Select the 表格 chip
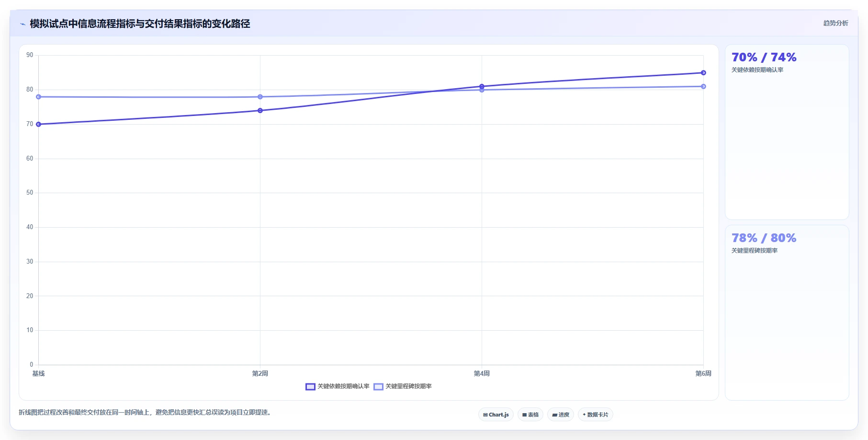The image size is (868, 440). [x=530, y=415]
